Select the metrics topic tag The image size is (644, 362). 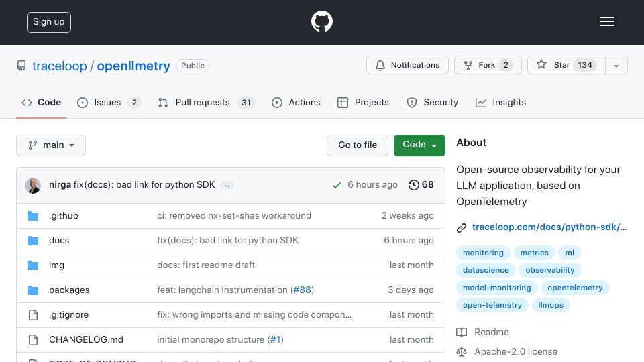tap(534, 253)
